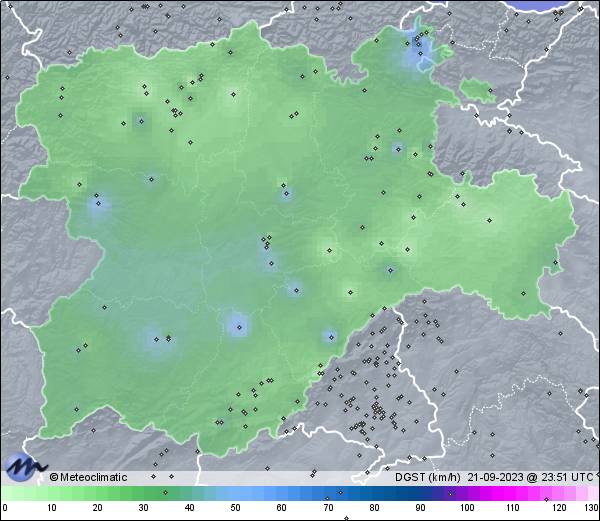This screenshot has height=521, width=600.
Task: Click the 100 label on the scale
Action: (467, 508)
